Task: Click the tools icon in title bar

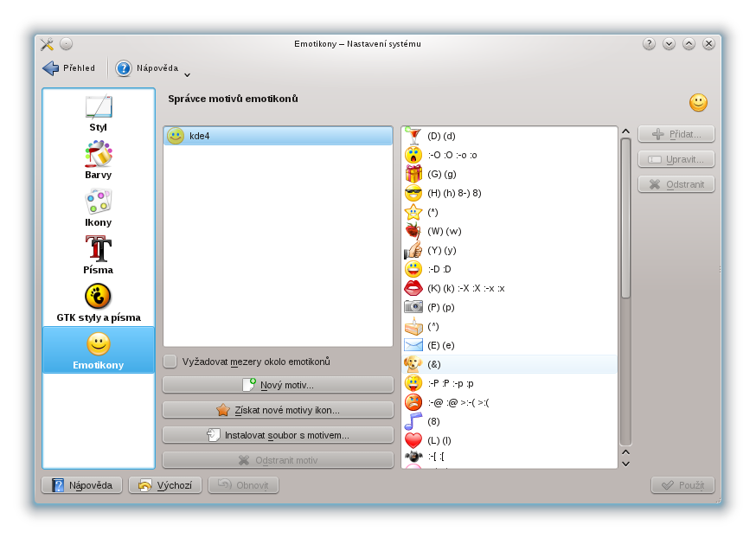Action: pyautogui.click(x=47, y=44)
